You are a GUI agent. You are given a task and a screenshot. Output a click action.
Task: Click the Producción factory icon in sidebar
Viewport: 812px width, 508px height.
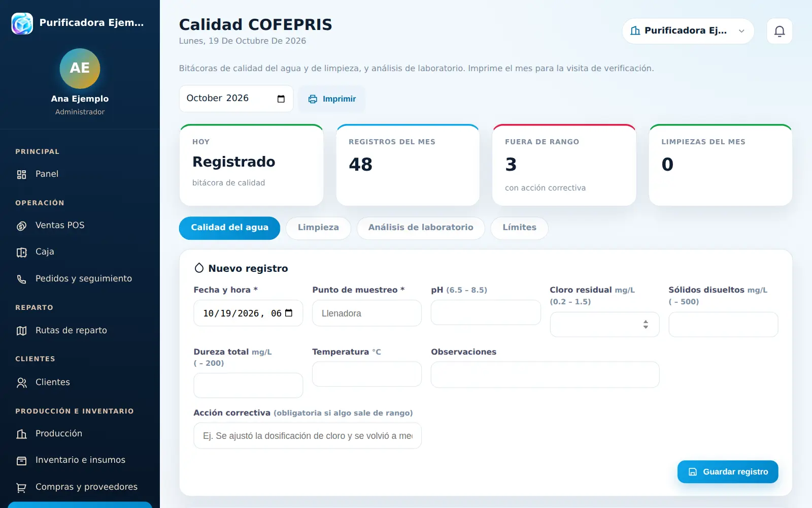click(x=21, y=434)
